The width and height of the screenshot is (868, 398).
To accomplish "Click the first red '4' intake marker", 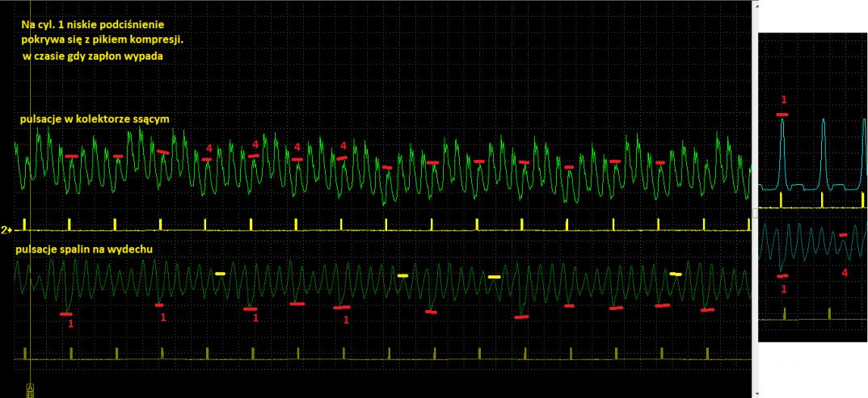I will pos(209,149).
